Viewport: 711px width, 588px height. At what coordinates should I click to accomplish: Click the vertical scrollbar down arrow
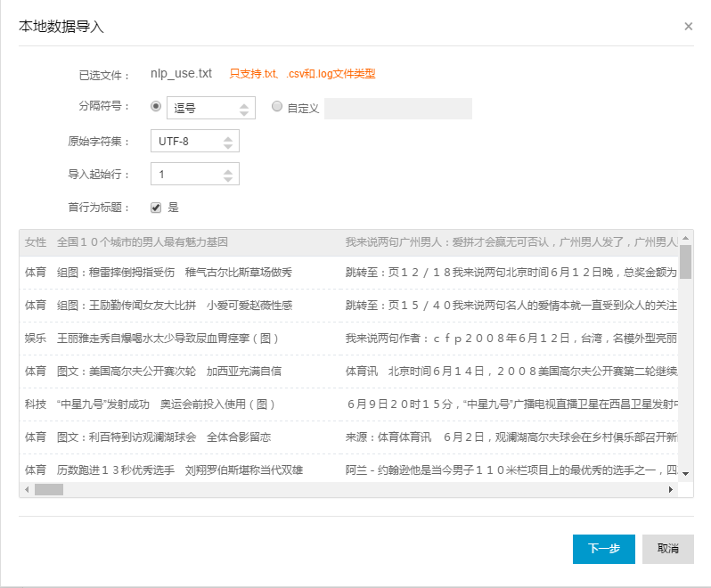tap(685, 474)
